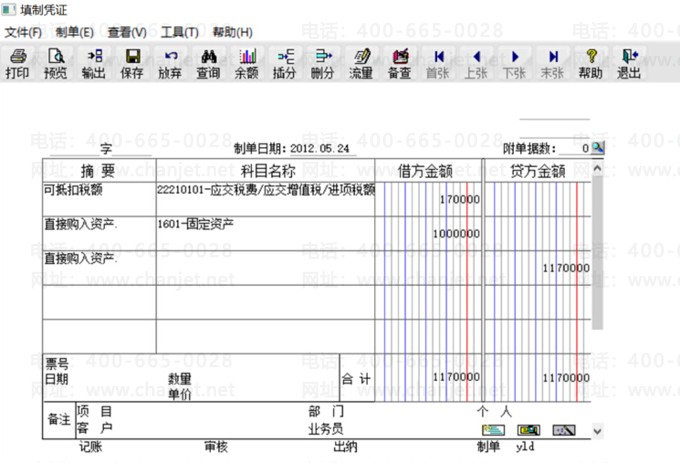Exit with 退出 icon
This screenshot has height=463, width=680.
[629, 64]
